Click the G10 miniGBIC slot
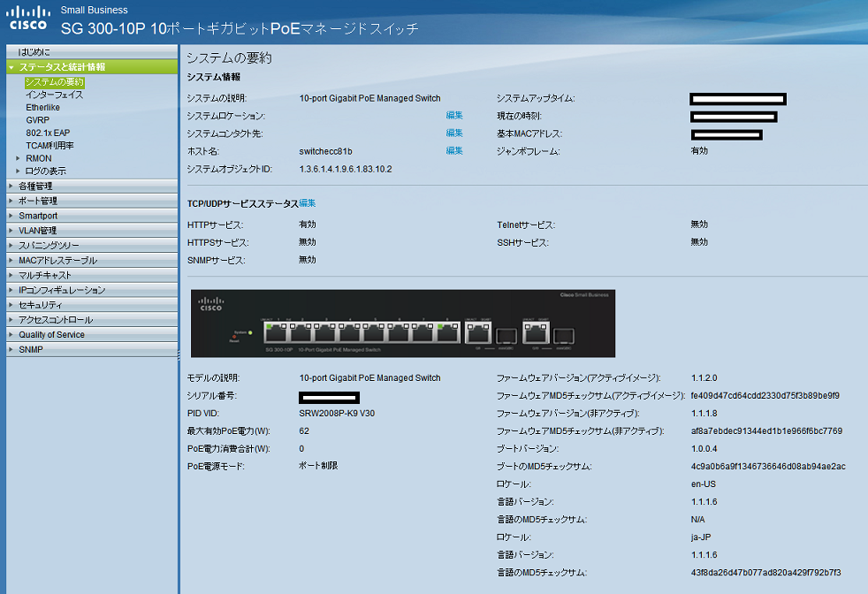This screenshot has width=868, height=594. [564, 336]
